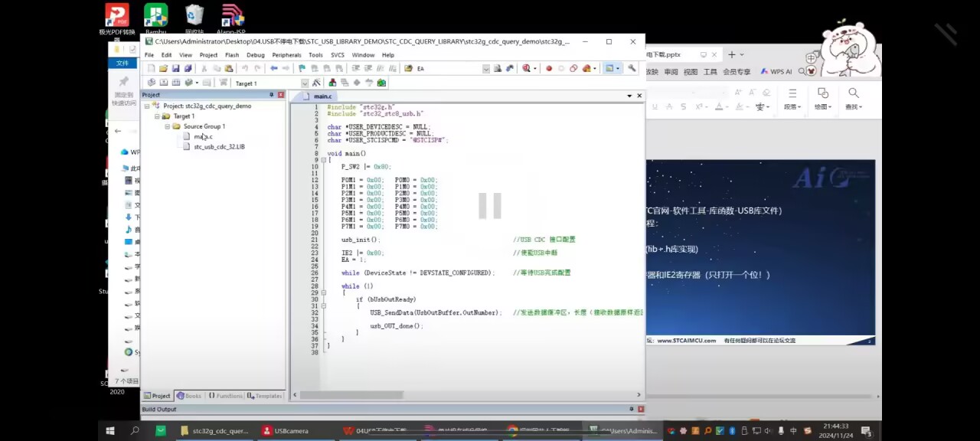
Task: Click the search icon in WPS ribbon
Action: pyautogui.click(x=853, y=93)
